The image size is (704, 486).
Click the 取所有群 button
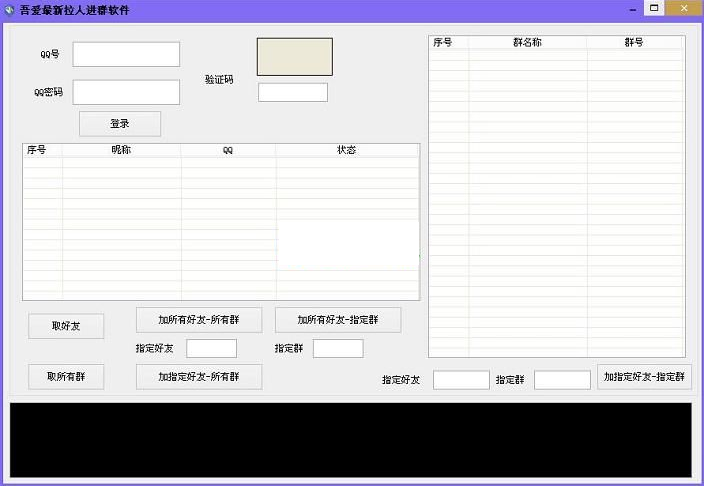pyautogui.click(x=66, y=377)
